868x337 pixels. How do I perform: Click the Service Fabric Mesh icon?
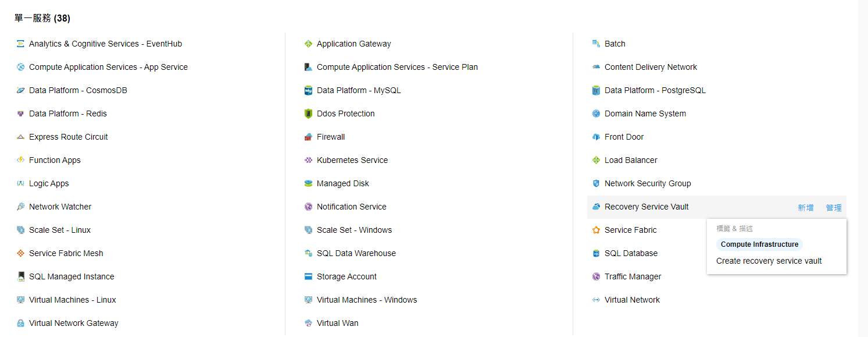click(x=21, y=253)
